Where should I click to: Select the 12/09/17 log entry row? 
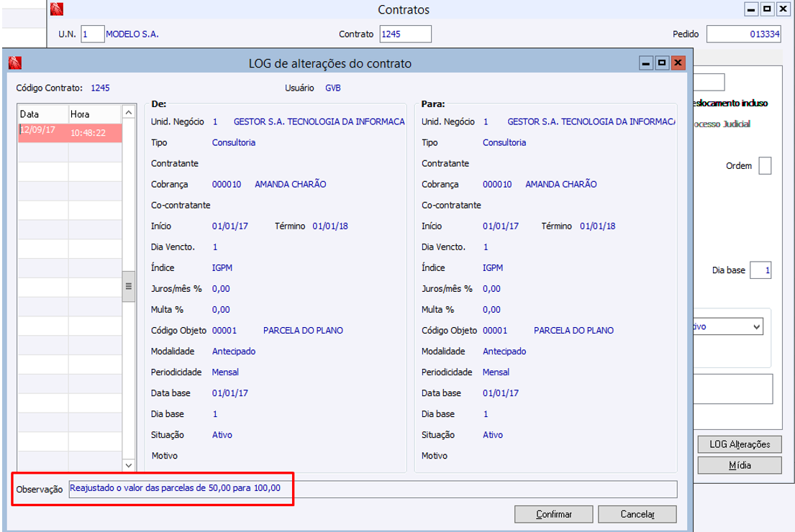tap(70, 133)
